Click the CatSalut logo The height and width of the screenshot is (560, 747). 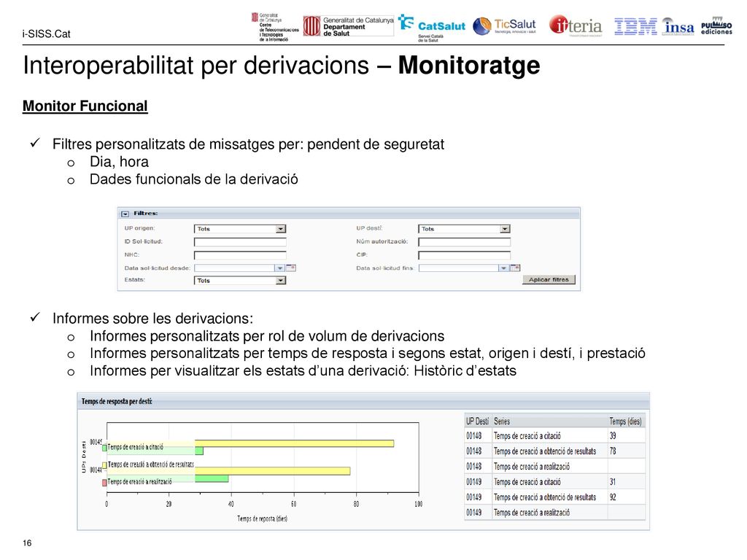(x=432, y=28)
